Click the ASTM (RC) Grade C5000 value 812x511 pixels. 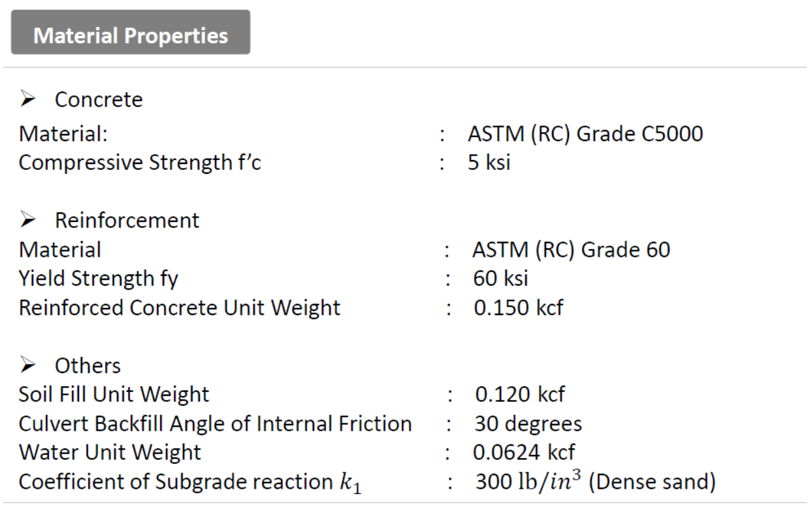pyautogui.click(x=585, y=134)
